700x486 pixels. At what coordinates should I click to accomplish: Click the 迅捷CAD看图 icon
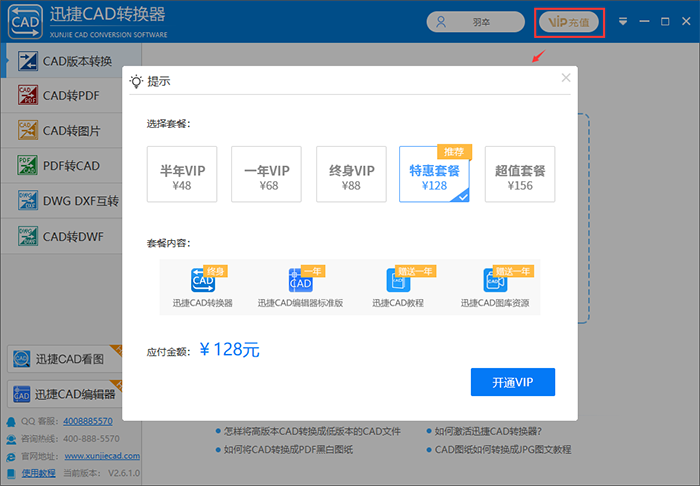21,359
